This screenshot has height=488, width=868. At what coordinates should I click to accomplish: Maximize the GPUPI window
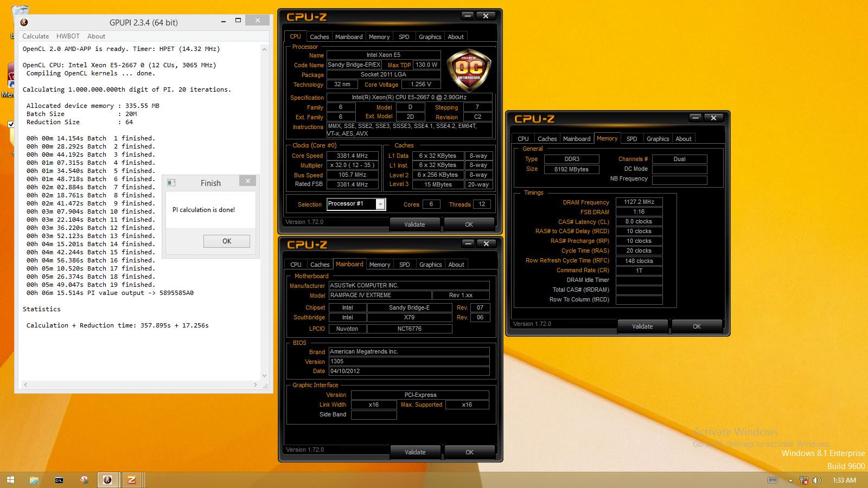point(238,21)
